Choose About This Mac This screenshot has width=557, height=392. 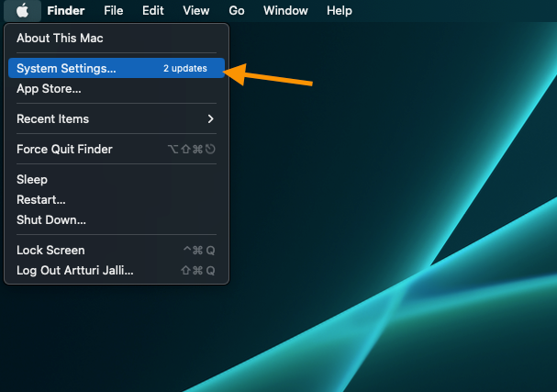tap(117, 38)
